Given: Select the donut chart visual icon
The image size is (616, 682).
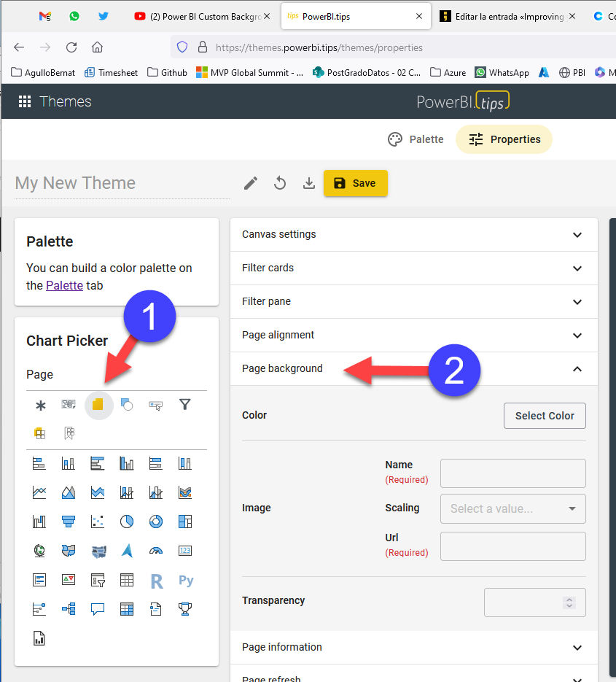Looking at the screenshot, I should [155, 522].
